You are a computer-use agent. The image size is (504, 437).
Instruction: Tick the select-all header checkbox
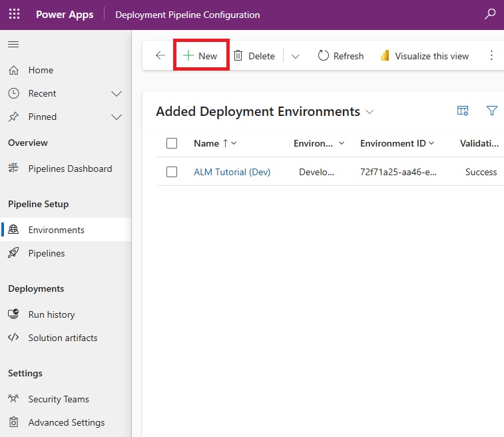(172, 143)
